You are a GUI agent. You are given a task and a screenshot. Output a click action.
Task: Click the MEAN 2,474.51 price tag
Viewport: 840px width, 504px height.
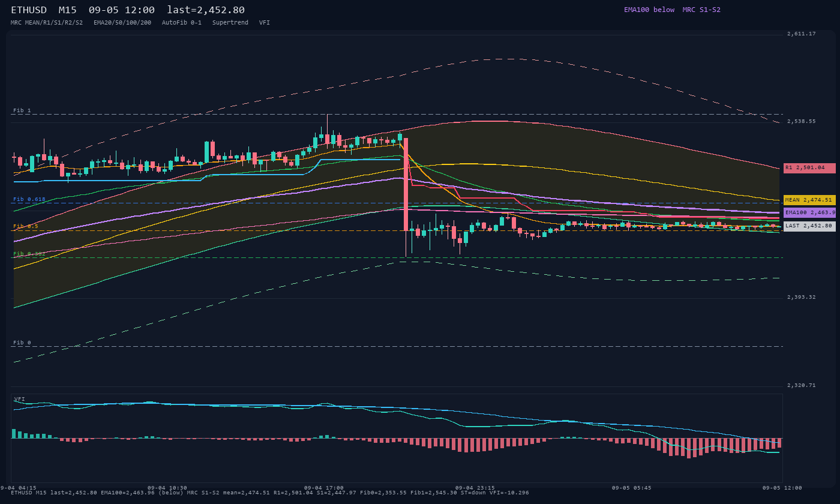809,200
